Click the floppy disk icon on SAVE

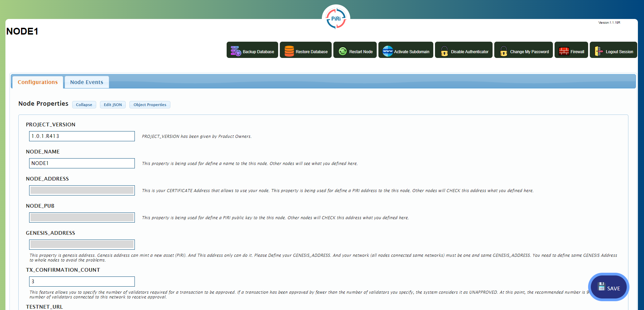601,286
